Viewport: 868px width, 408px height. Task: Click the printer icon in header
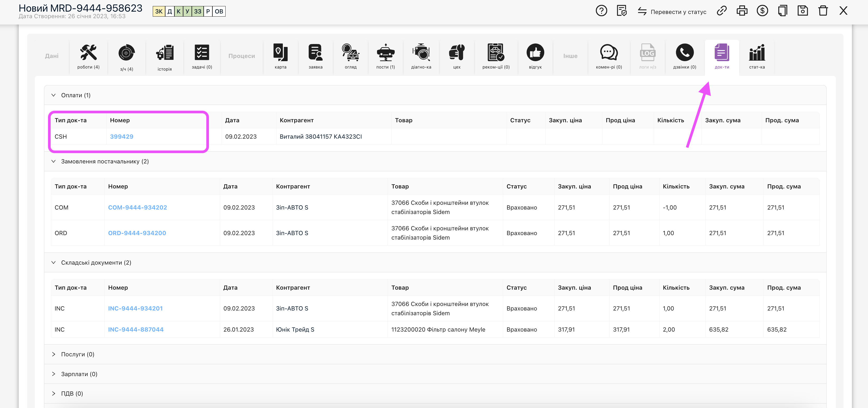[x=742, y=11]
